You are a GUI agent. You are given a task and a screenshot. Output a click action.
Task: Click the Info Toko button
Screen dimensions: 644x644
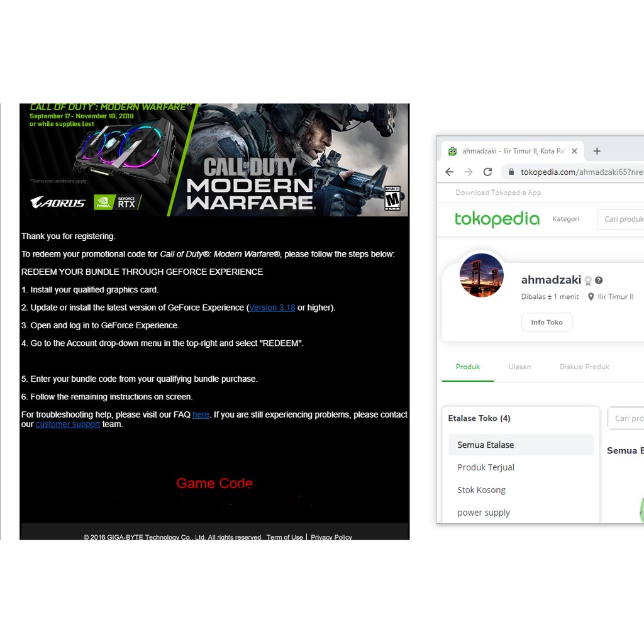pos(547,323)
